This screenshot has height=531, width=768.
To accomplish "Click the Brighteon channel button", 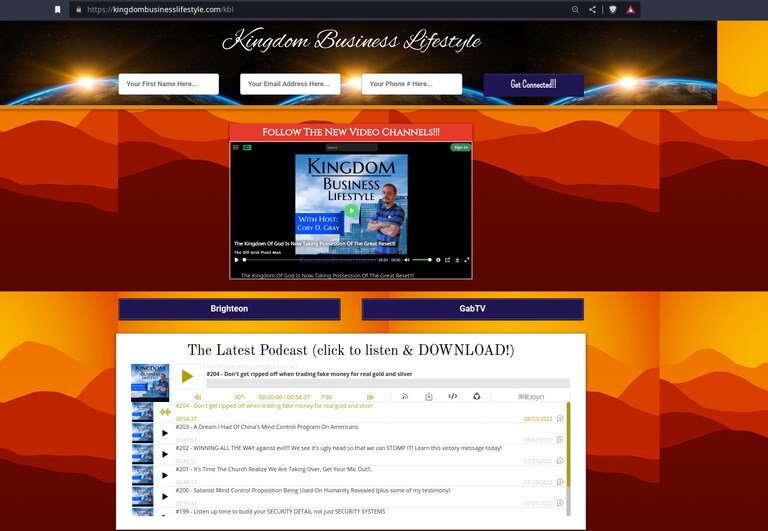I will pos(229,309).
